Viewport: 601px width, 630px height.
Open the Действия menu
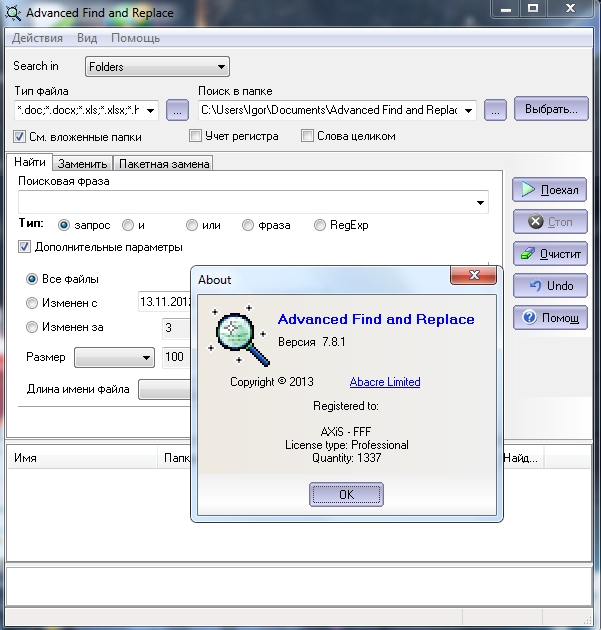37,38
